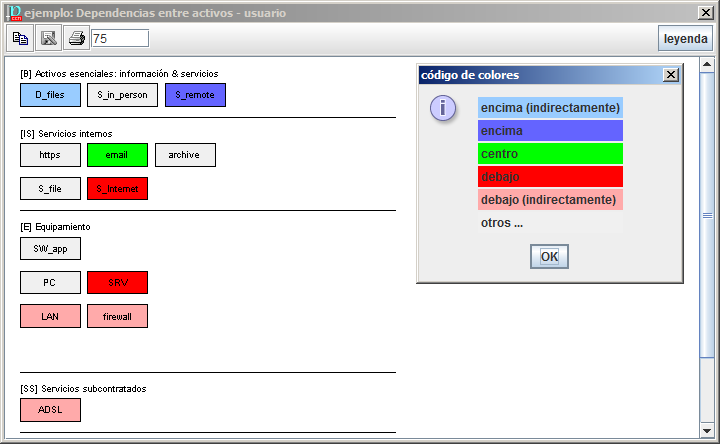Close the código de colores dialog
The height and width of the screenshot is (444, 720).
point(671,75)
